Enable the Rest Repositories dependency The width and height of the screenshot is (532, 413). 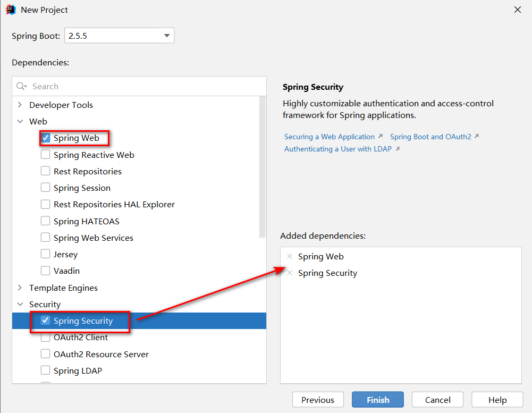click(46, 171)
